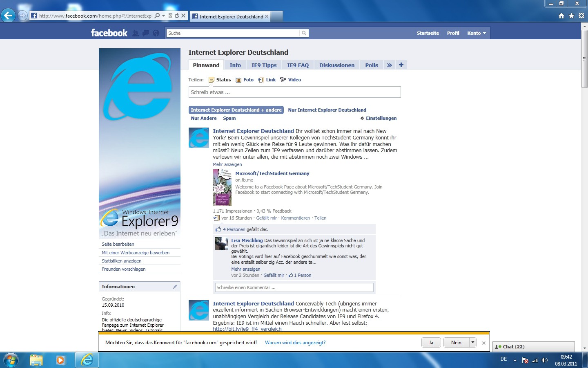588x368 pixels.
Task: Open the Diskussionen tab
Action: tap(336, 65)
